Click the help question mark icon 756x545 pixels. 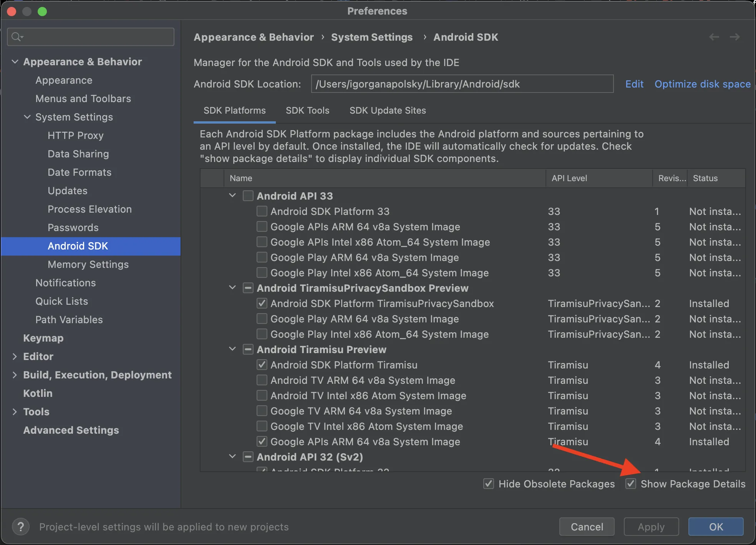click(x=21, y=527)
